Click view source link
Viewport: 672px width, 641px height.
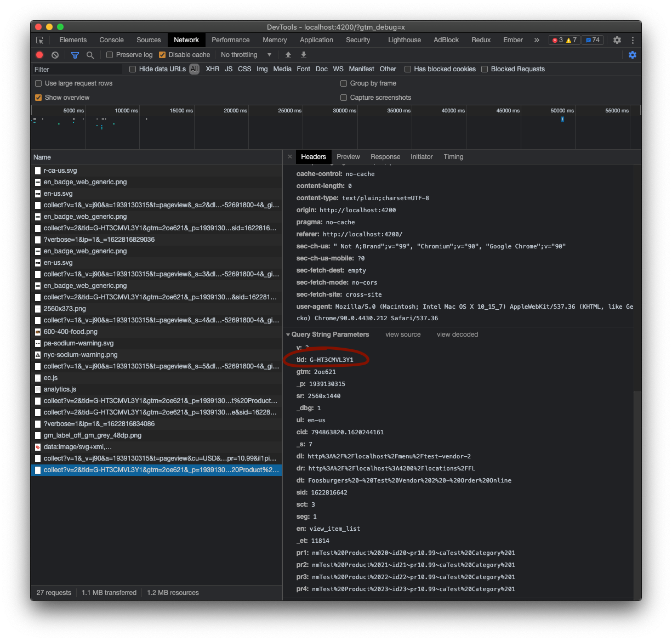403,334
